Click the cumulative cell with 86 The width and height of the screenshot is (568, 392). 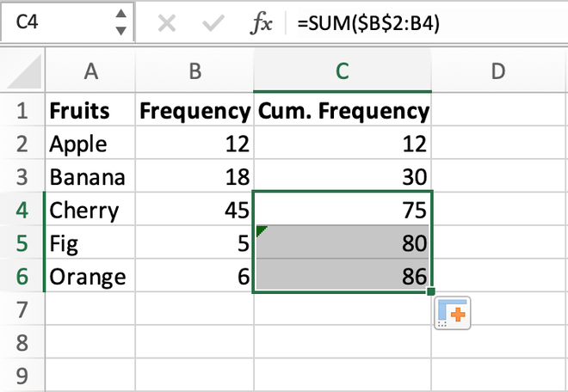pos(343,276)
